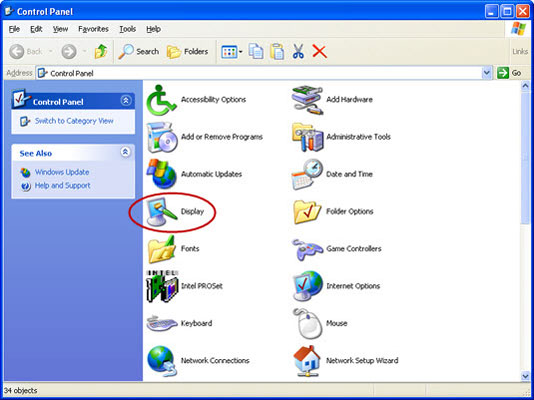Click the Windows Update link
The width and height of the screenshot is (534, 400).
62,172
